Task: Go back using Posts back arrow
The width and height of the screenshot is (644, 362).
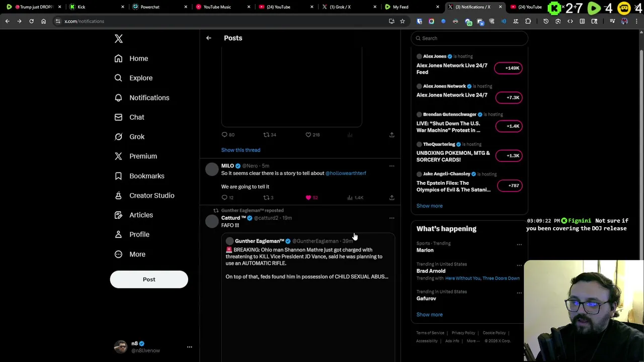Action: pyautogui.click(x=209, y=38)
